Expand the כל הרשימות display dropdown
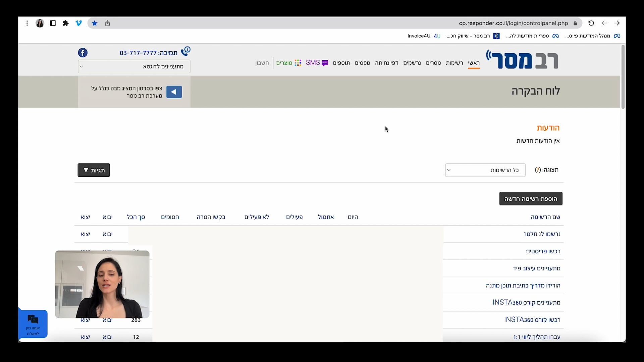Screen dimensions: 644x362 (x=485, y=170)
